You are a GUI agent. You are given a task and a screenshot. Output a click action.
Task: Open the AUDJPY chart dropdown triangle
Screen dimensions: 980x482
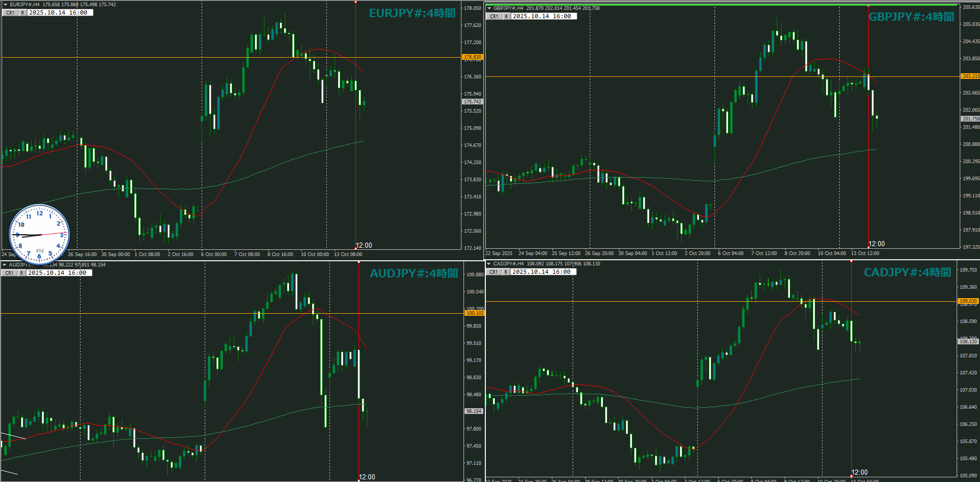pyautogui.click(x=5, y=265)
